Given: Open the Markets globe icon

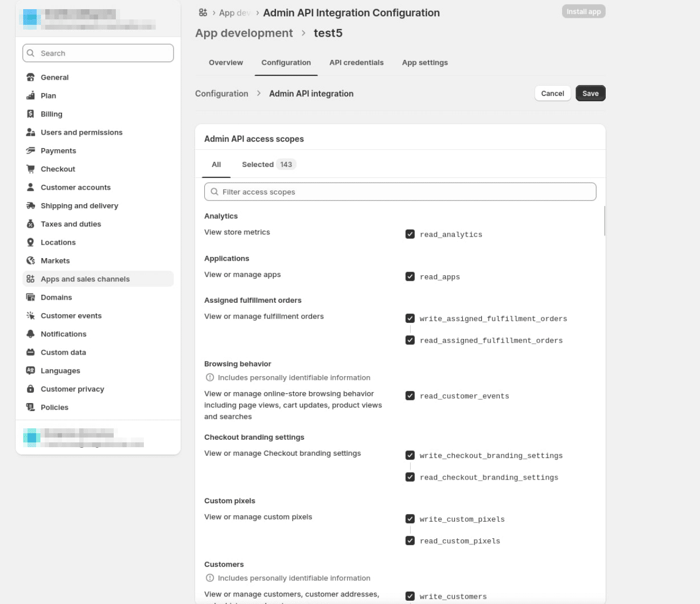Looking at the screenshot, I should coord(31,260).
